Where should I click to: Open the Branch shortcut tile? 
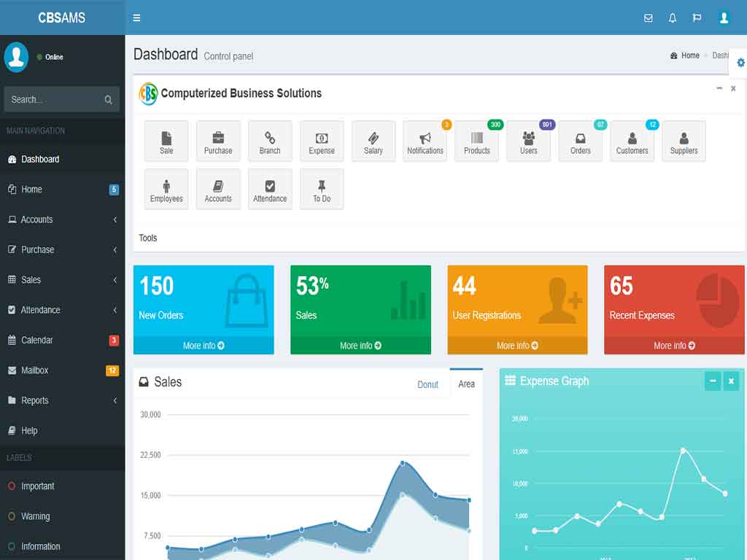[x=270, y=141]
